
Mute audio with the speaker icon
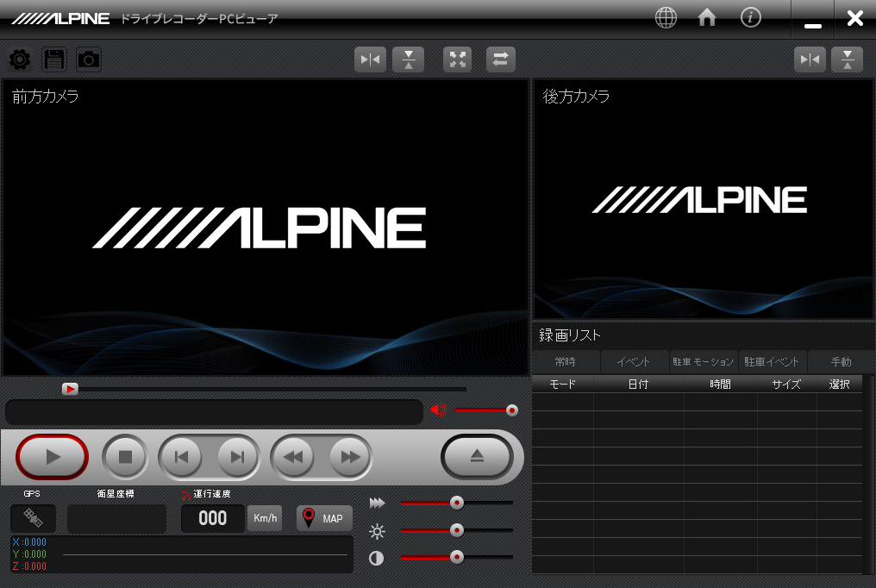[439, 410]
